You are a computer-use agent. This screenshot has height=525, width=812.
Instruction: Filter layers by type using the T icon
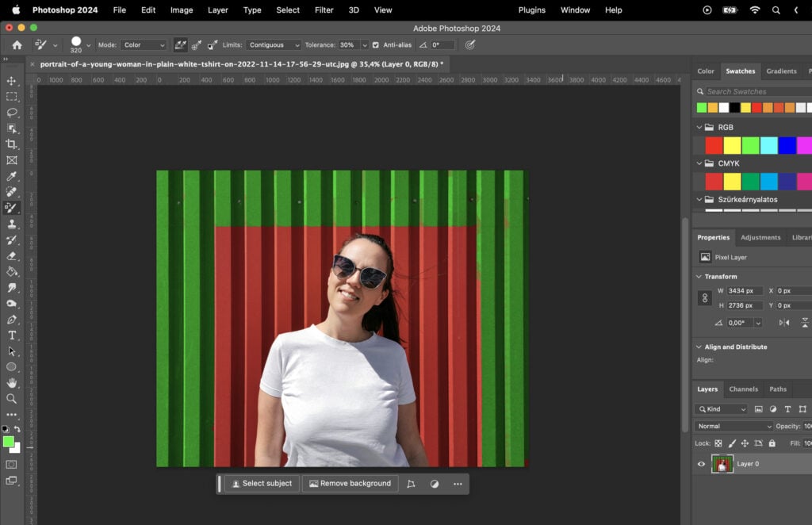[788, 409]
